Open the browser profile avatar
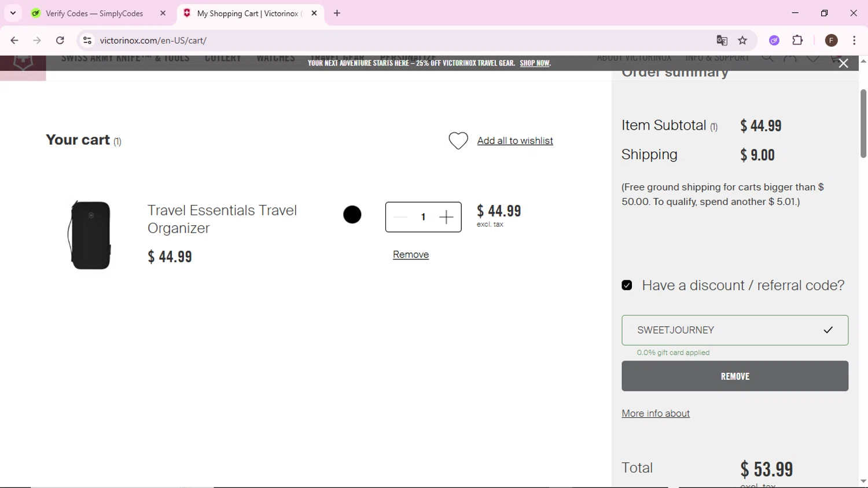868x488 pixels. pyautogui.click(x=832, y=41)
